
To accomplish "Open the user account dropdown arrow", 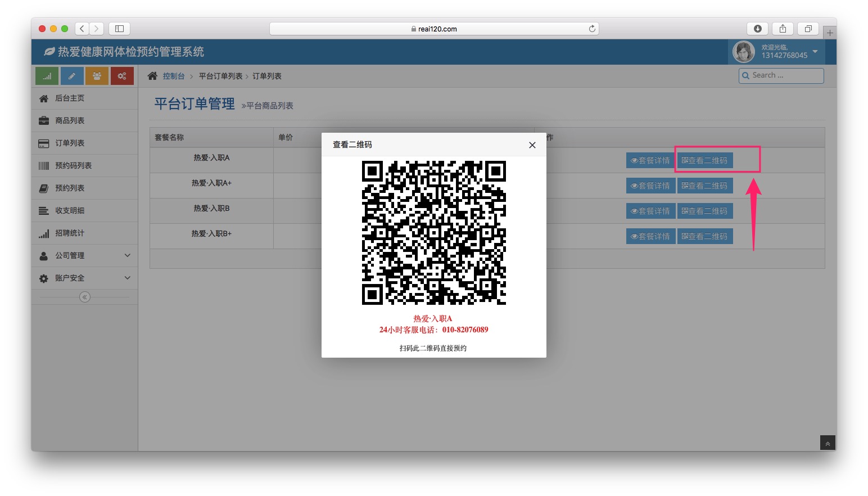I will pyautogui.click(x=815, y=51).
